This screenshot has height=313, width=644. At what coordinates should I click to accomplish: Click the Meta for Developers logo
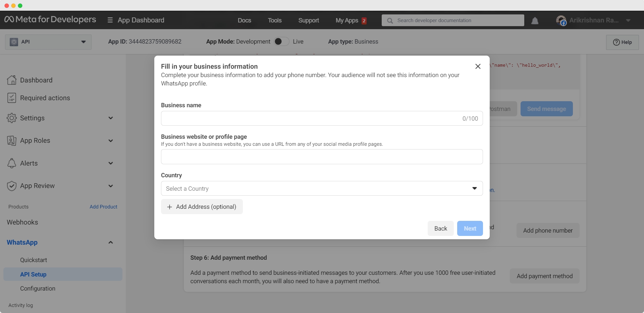(50, 19)
